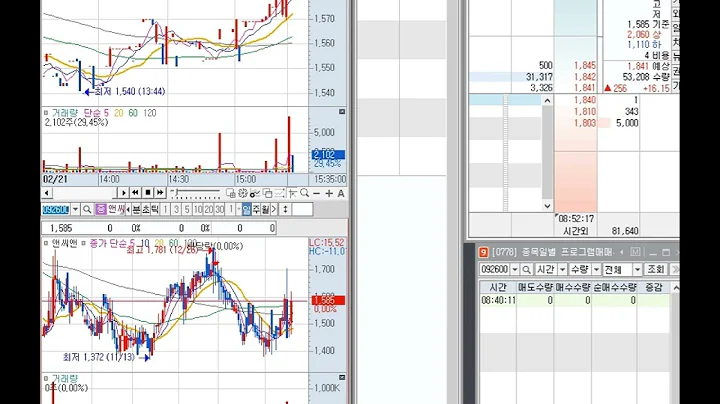Screen dimensions: 720x404
Task: Click stock code field 092600 in chart
Action: pos(56,209)
